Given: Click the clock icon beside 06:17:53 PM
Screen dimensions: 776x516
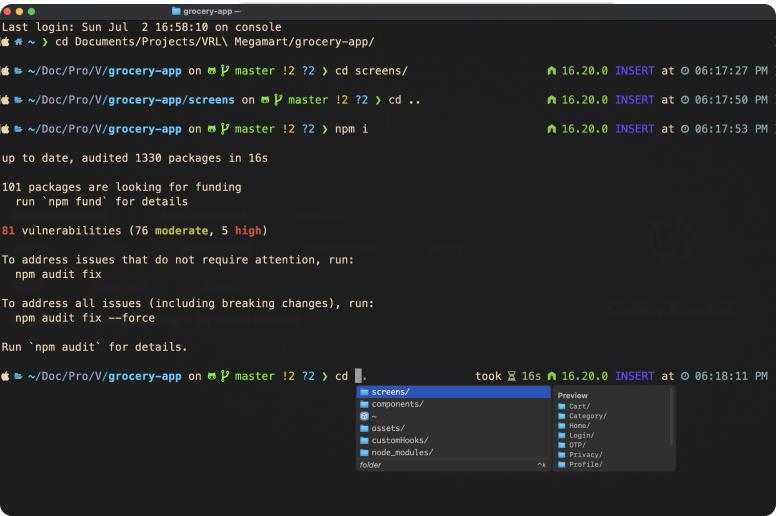Looking at the screenshot, I should click(x=684, y=129).
